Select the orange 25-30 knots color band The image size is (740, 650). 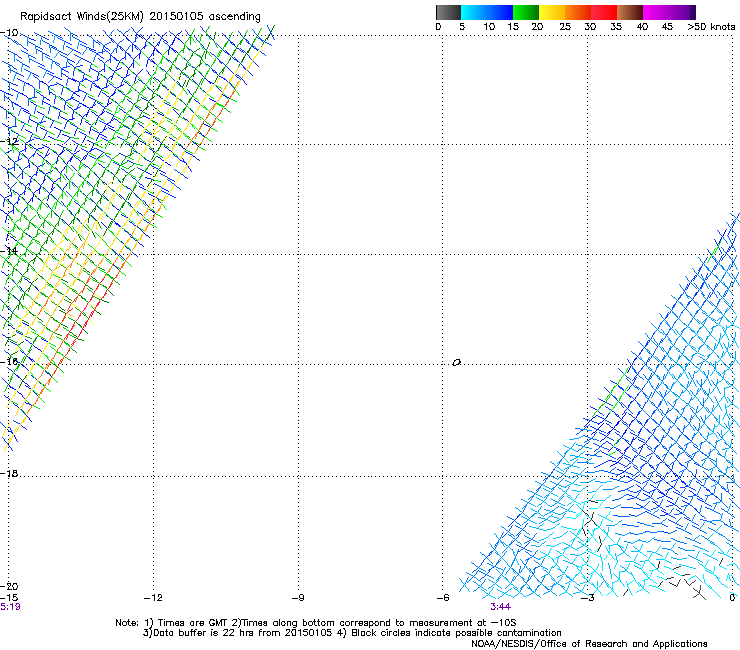tap(578, 12)
